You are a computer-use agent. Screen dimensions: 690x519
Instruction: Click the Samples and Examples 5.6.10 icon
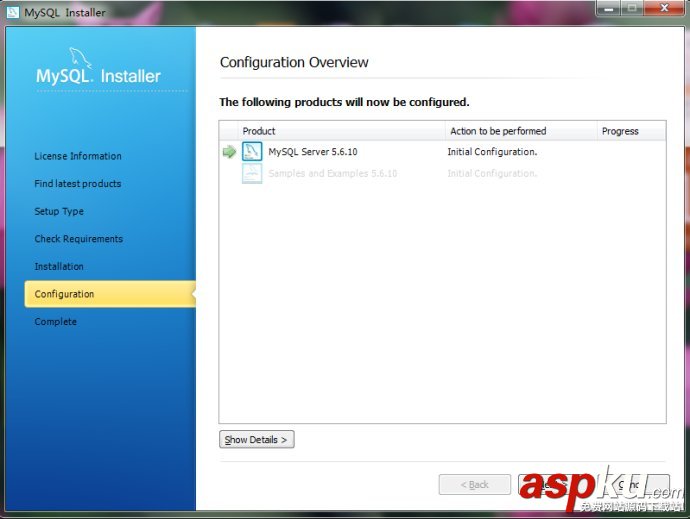[252, 173]
